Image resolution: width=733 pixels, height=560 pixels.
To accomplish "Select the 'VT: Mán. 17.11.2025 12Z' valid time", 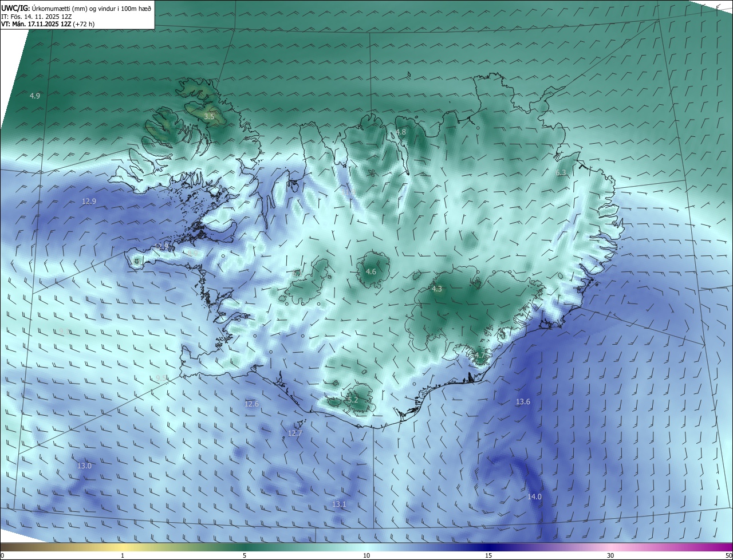I will tap(36, 25).
